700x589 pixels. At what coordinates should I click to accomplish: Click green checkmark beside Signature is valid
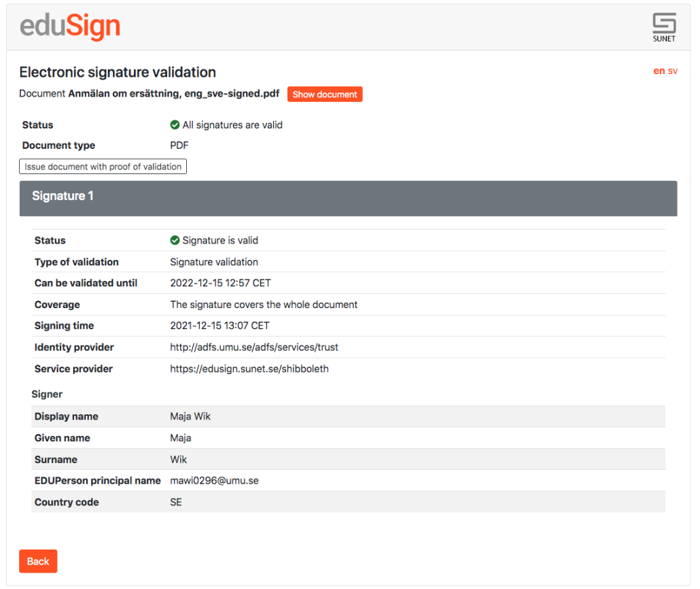click(x=175, y=240)
